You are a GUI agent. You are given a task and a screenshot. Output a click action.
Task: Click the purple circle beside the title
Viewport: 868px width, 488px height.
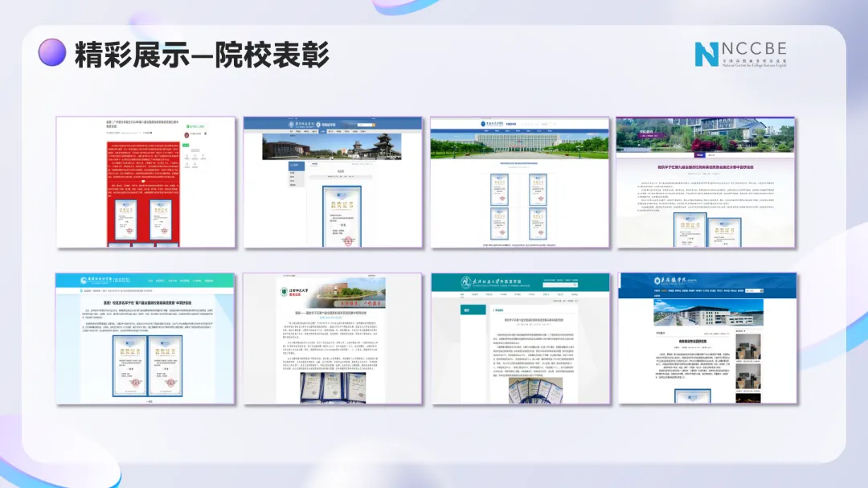(52, 52)
